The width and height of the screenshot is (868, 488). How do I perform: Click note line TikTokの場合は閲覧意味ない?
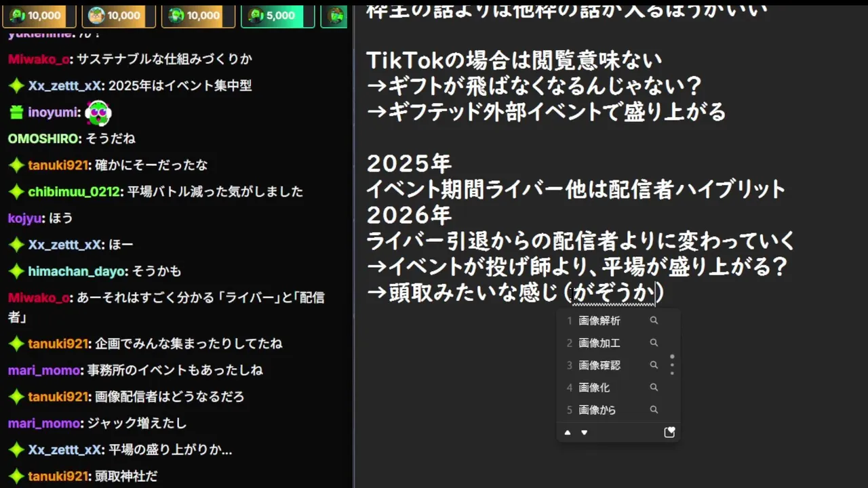pos(514,60)
